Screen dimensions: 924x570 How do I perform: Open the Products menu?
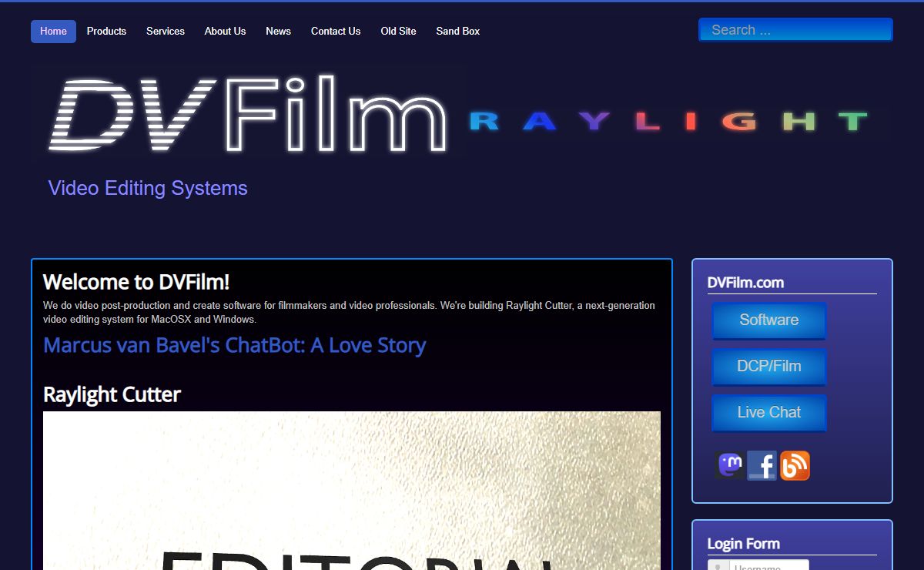[x=106, y=32]
